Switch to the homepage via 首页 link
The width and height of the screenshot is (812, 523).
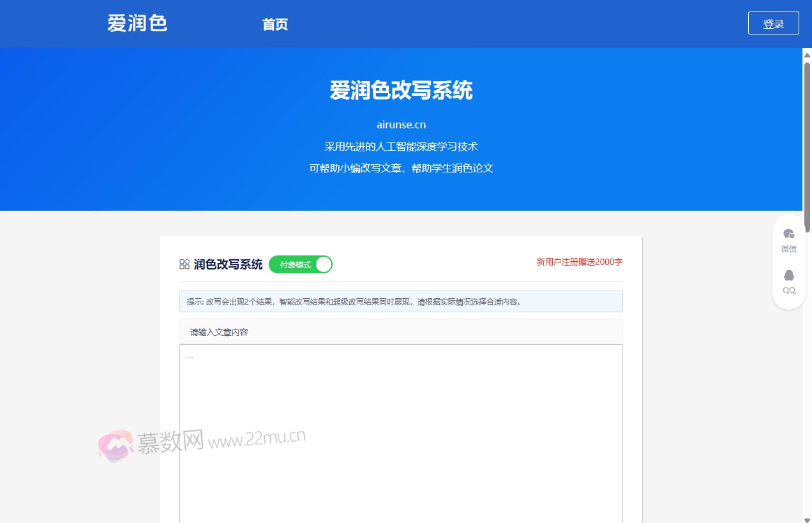pos(274,24)
